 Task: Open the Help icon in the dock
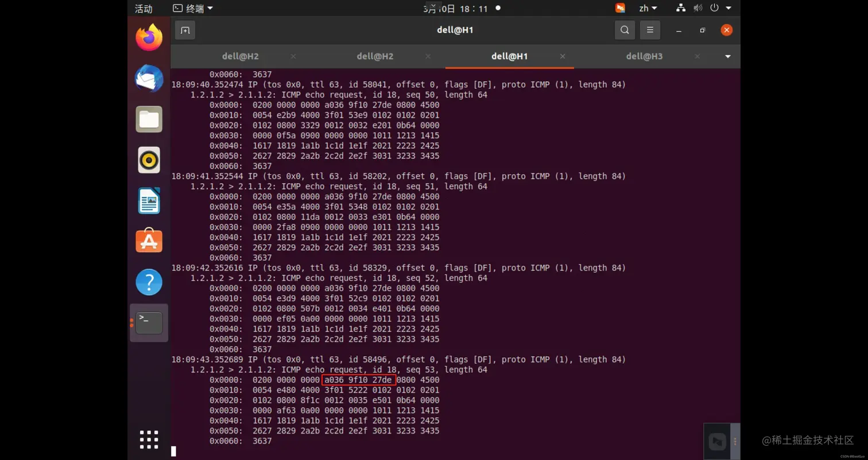click(149, 282)
